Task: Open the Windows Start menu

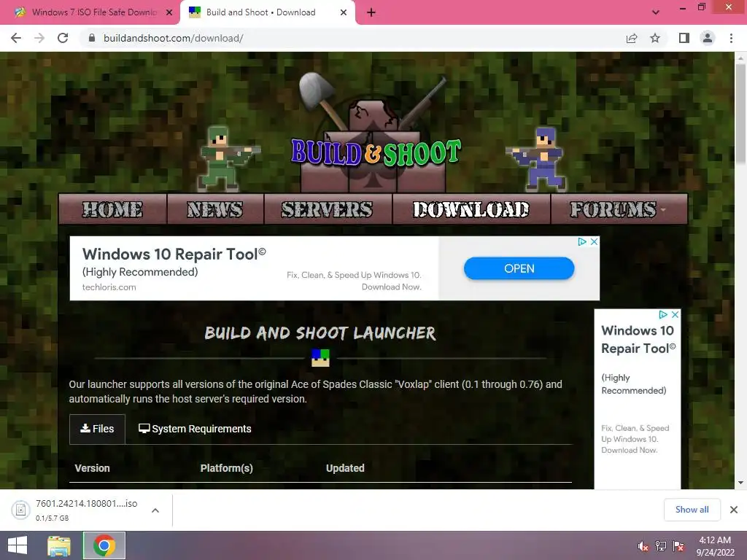Action: click(x=18, y=545)
